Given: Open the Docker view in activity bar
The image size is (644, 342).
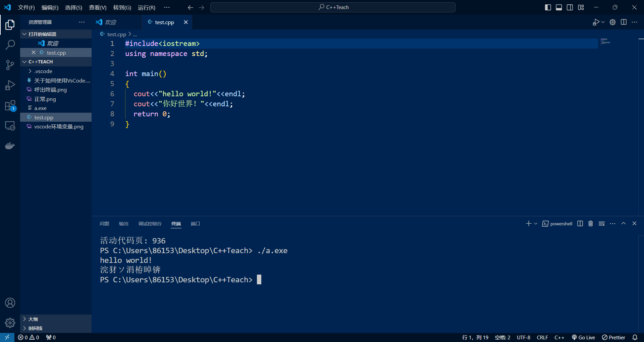Looking at the screenshot, I should (x=10, y=146).
